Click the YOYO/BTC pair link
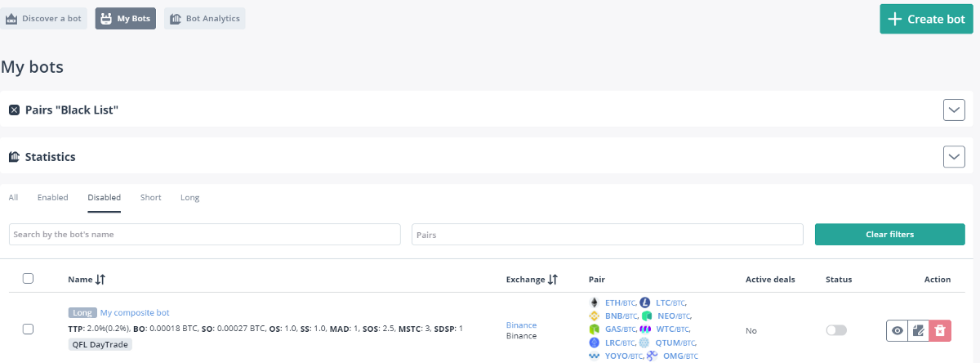 [x=624, y=356]
